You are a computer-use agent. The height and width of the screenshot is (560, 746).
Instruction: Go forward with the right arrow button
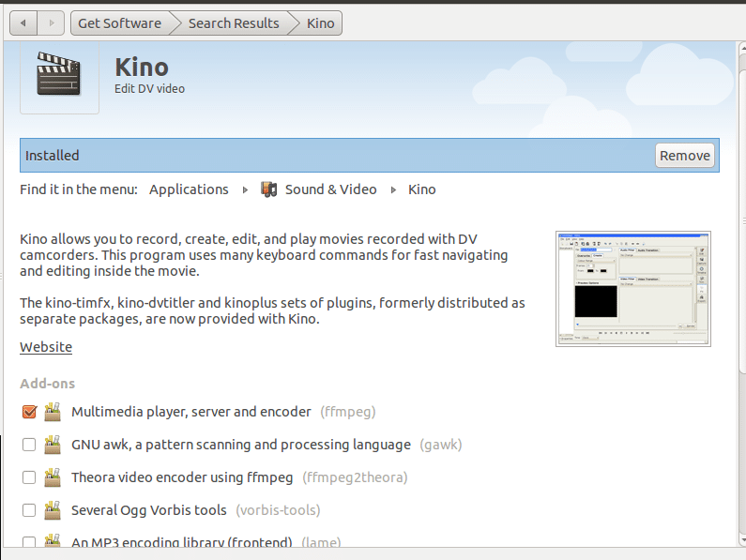point(53,23)
